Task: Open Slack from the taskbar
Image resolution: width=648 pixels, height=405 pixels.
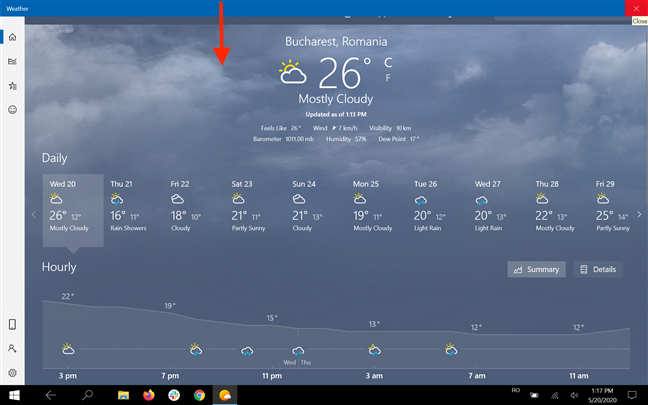Action: point(174,395)
